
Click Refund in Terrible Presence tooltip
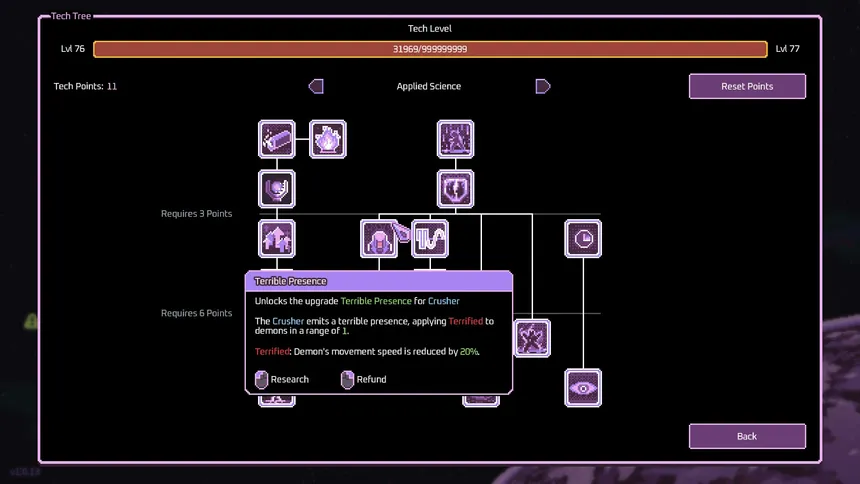click(x=364, y=379)
